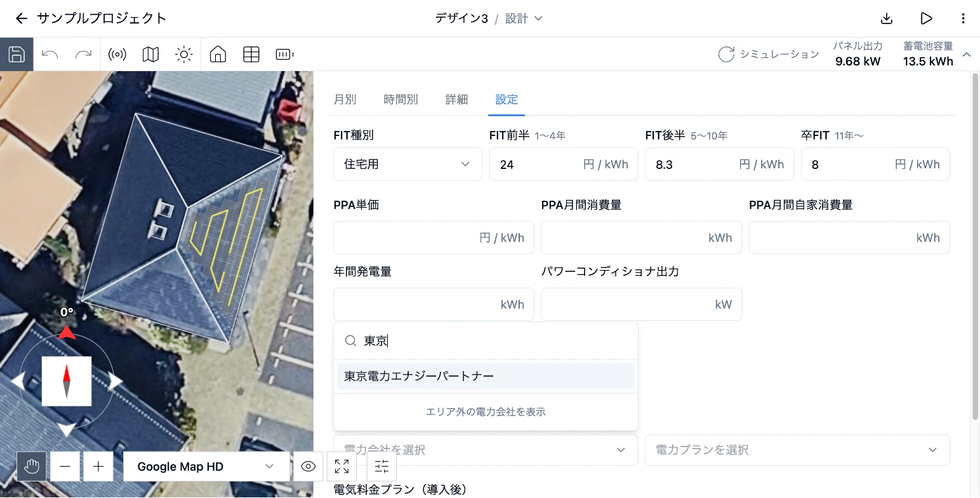The width and height of the screenshot is (980, 498).
Task: Open the 電力プランを選択 dropdown
Action: [797, 450]
